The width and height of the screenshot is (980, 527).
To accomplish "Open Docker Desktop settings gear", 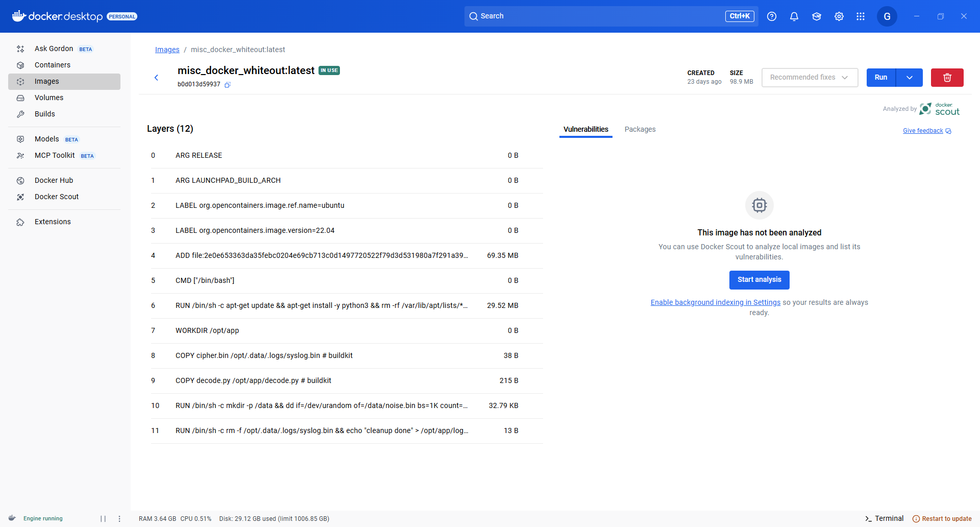I will click(839, 16).
